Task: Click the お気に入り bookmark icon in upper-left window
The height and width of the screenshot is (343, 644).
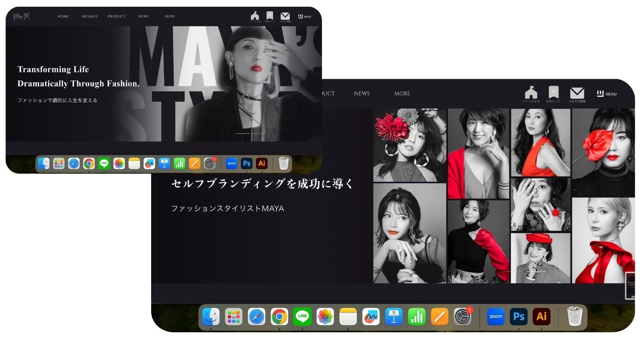Action: (x=269, y=16)
